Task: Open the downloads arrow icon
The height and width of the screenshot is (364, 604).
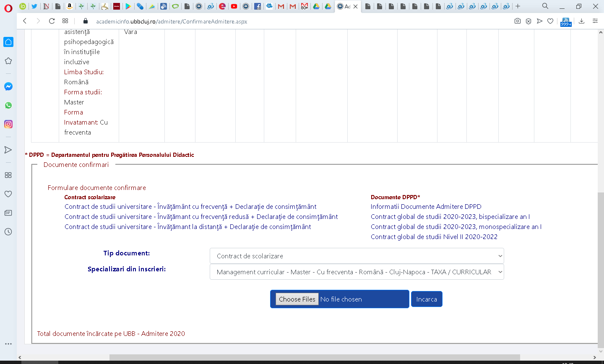Action: (x=581, y=21)
